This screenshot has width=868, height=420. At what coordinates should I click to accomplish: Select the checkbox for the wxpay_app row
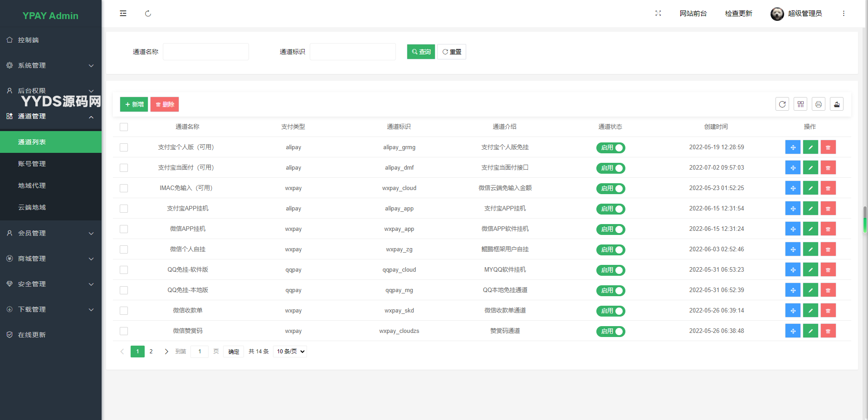click(124, 229)
